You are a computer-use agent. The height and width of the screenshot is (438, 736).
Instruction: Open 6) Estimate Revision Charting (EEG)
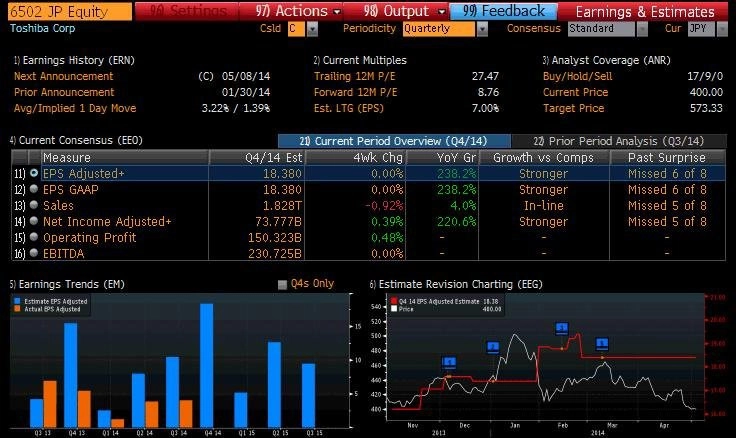456,284
